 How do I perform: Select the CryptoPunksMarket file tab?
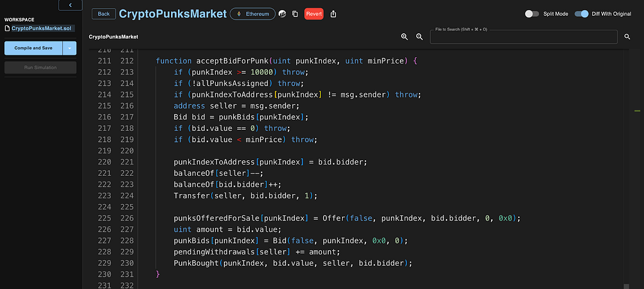pos(113,37)
